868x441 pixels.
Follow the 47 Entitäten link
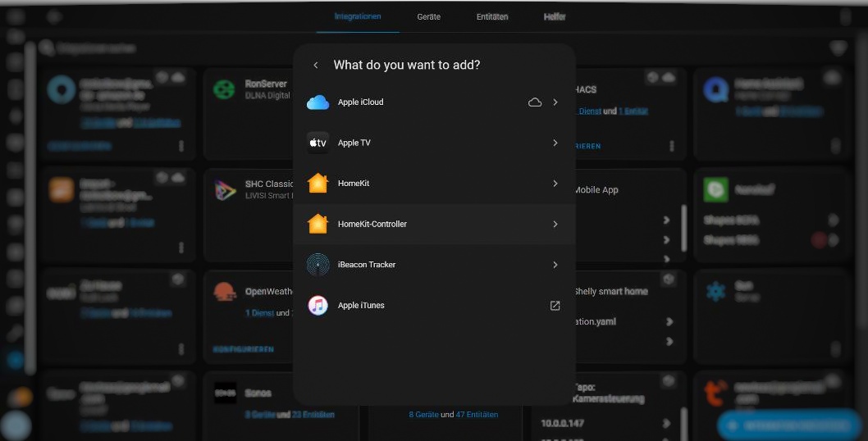pyautogui.click(x=477, y=415)
